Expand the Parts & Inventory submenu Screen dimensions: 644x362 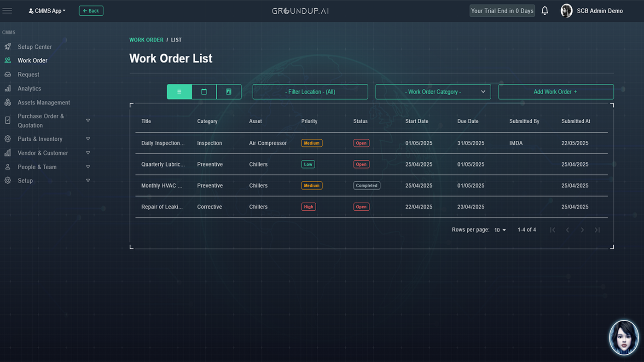[x=88, y=139]
